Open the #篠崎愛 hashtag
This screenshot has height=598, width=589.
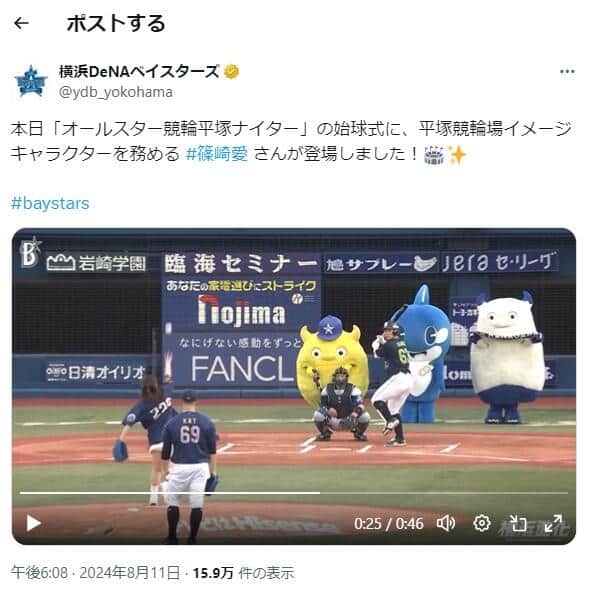pos(217,154)
